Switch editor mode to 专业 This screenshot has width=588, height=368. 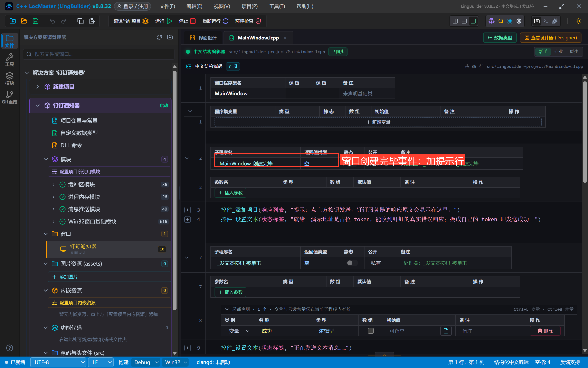click(x=558, y=52)
